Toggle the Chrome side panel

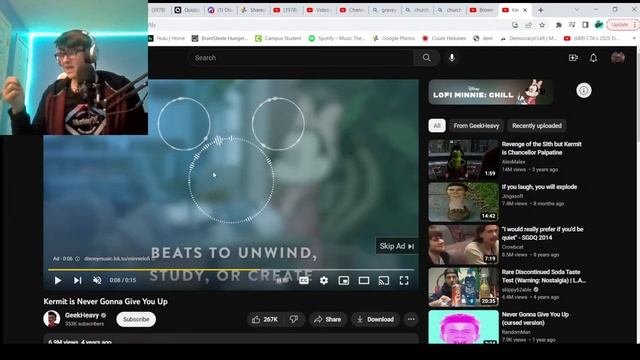point(585,25)
